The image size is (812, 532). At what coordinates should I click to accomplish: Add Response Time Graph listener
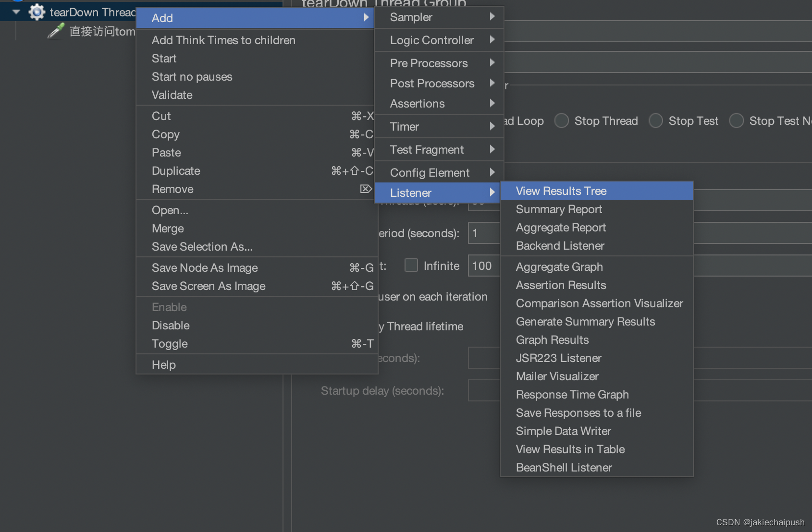[597, 395]
